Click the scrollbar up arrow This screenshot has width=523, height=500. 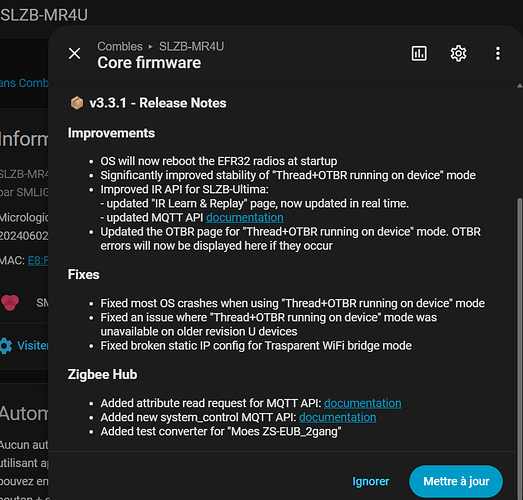tap(519, 86)
